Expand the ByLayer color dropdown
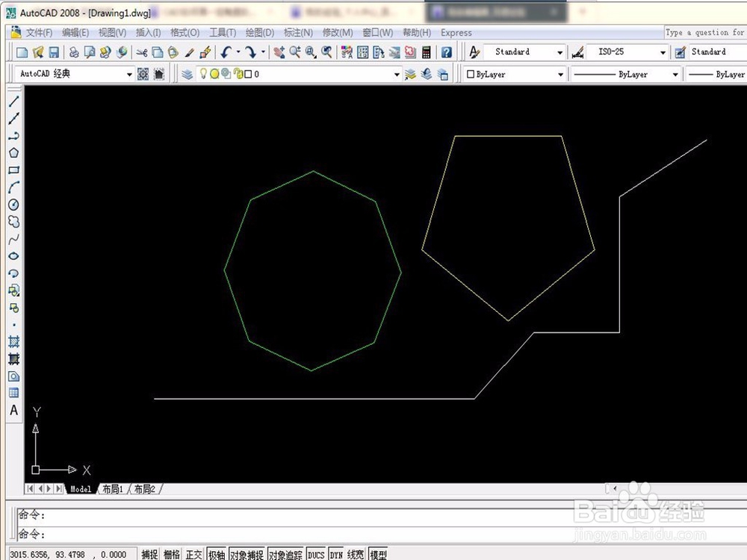The height and width of the screenshot is (560, 747). pyautogui.click(x=560, y=74)
